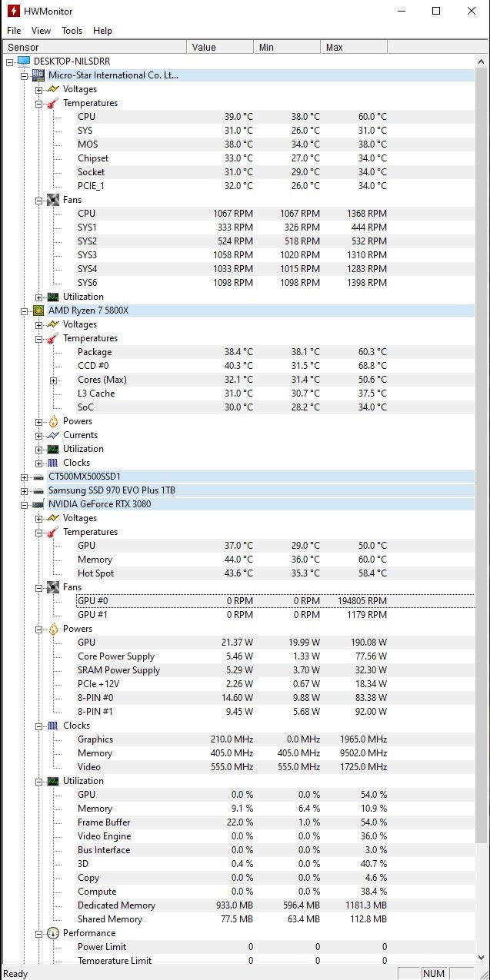Image resolution: width=490 pixels, height=980 pixels.
Task: Select the CCD #0 temperature row
Action: (x=275, y=366)
